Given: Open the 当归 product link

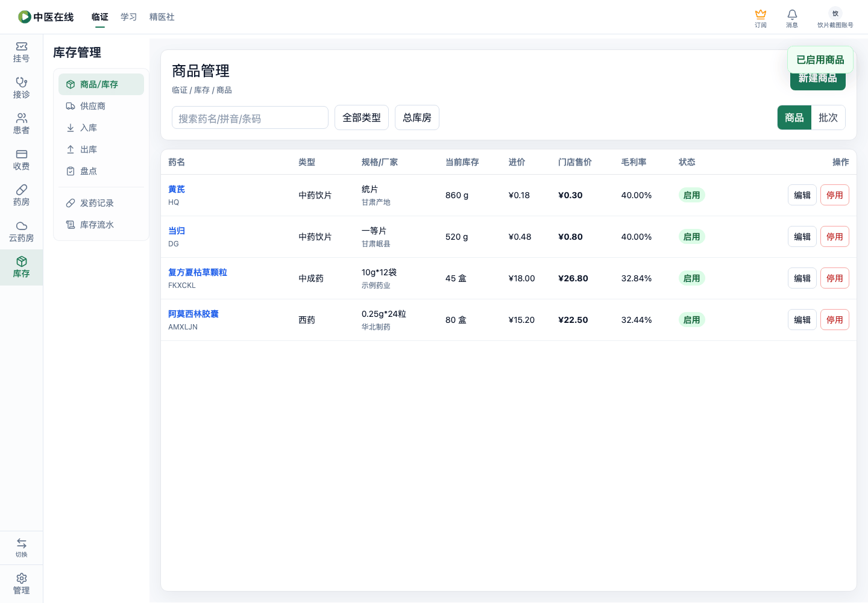Looking at the screenshot, I should (x=177, y=231).
